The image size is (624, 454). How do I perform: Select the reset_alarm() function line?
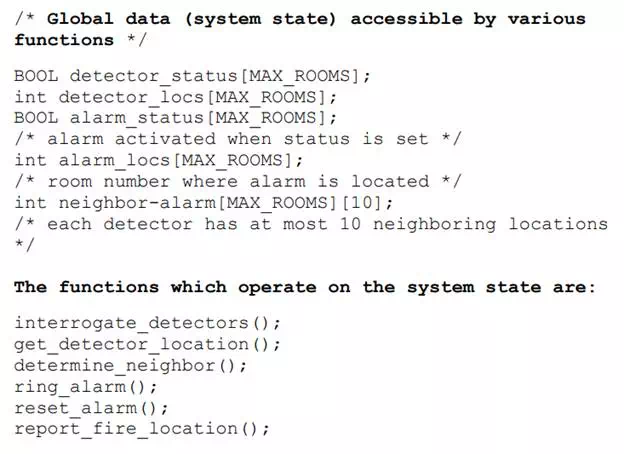pos(92,408)
